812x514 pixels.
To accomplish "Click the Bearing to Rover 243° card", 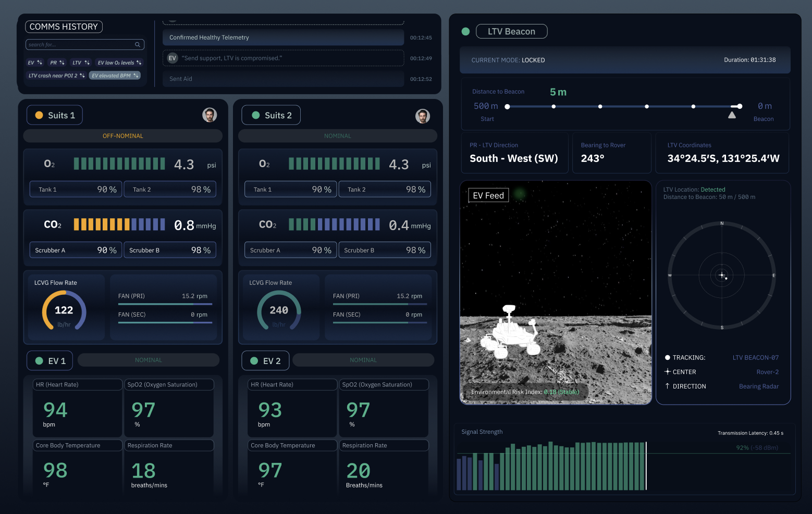I will 612,153.
